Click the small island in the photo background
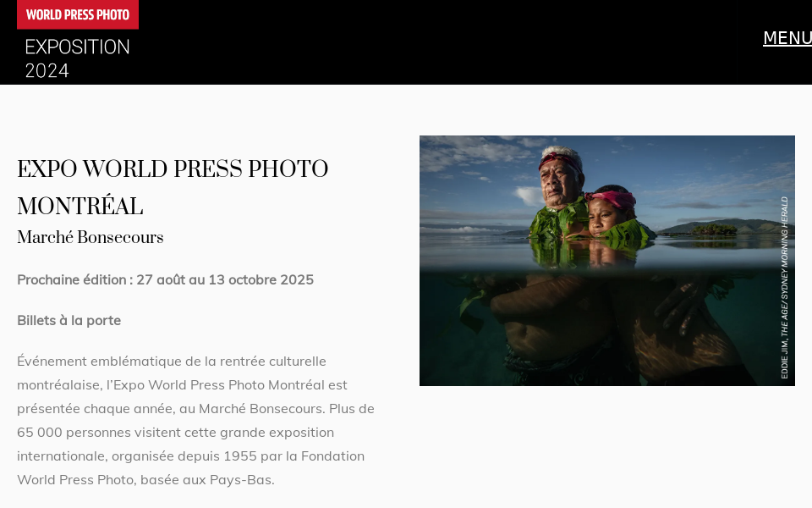 coord(714,229)
